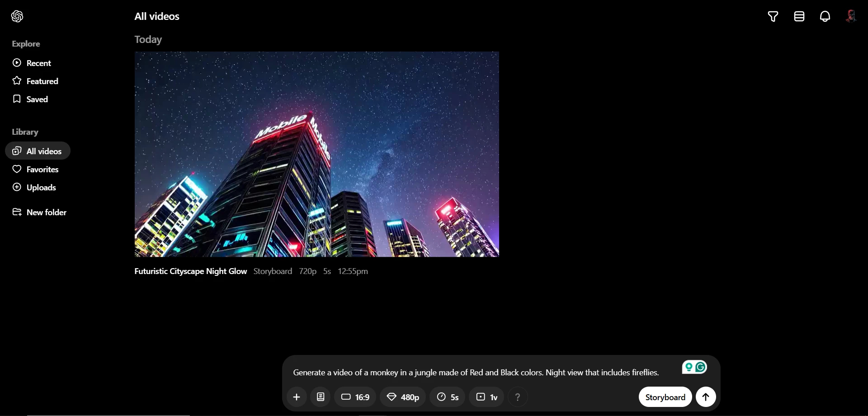Click the green bulb extension icon in prompt box
Viewport: 868px width, 416px height.
click(x=689, y=367)
